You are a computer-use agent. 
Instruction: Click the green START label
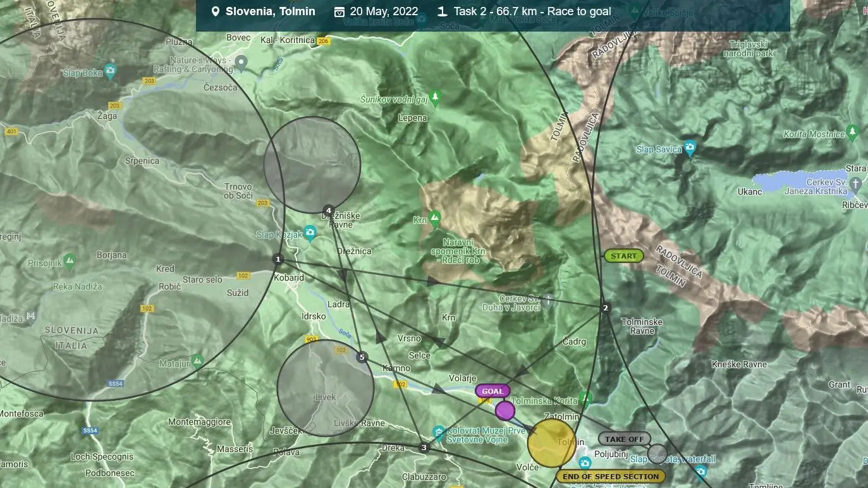tap(623, 256)
